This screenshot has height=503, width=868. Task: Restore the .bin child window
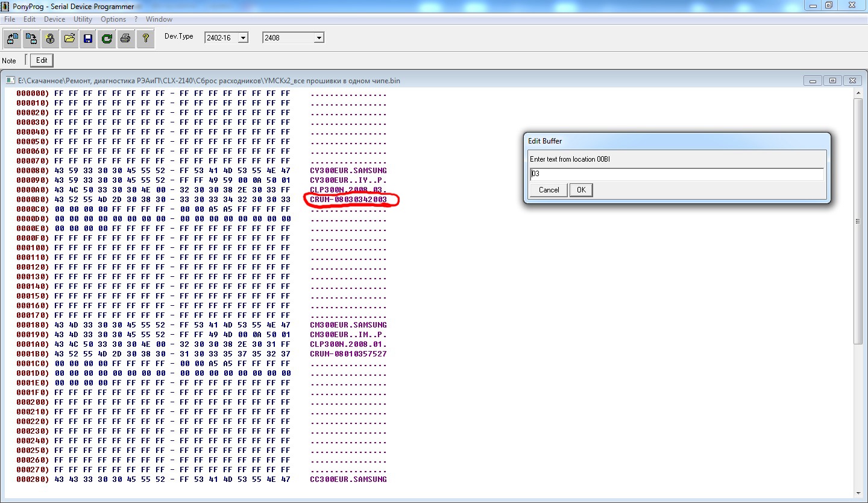pos(832,80)
